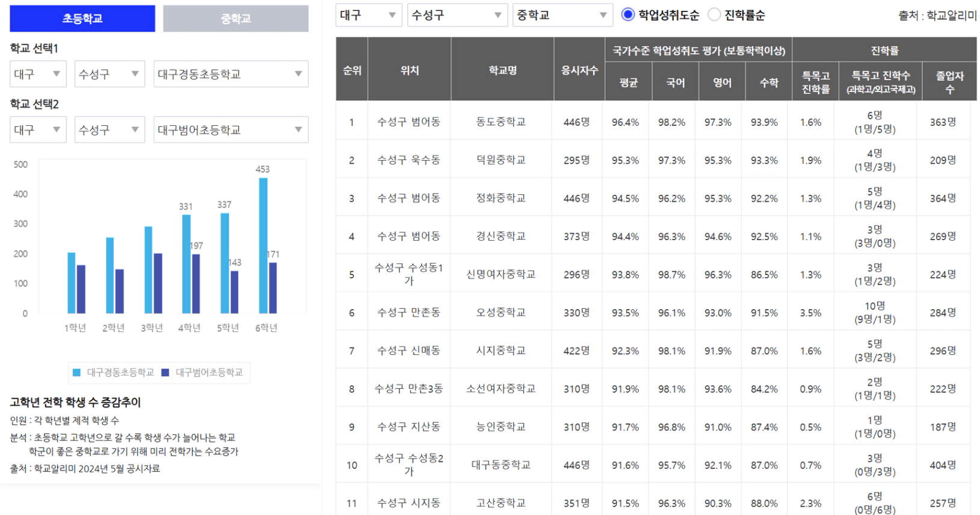Switch to the 초등학교 tab
The width and height of the screenshot is (980, 515).
pos(82,19)
